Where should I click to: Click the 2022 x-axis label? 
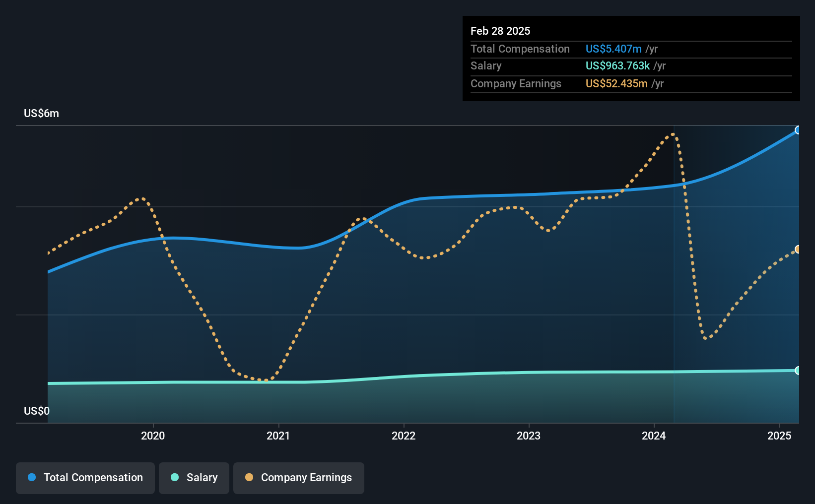point(404,436)
